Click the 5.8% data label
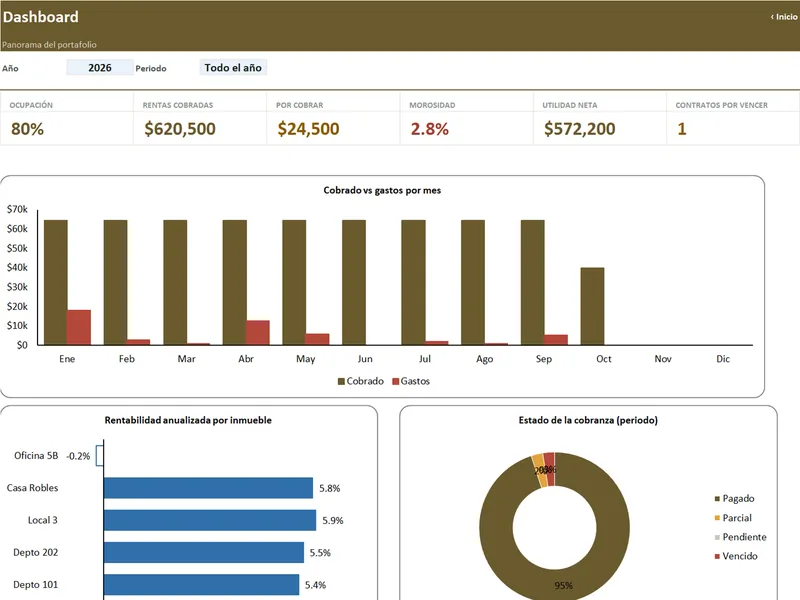The image size is (800, 600). [330, 488]
